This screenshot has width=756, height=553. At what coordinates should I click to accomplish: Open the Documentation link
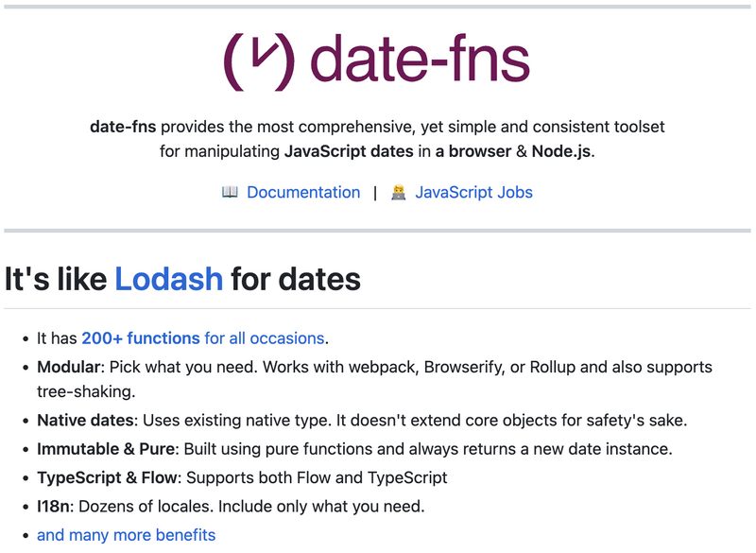[303, 192]
